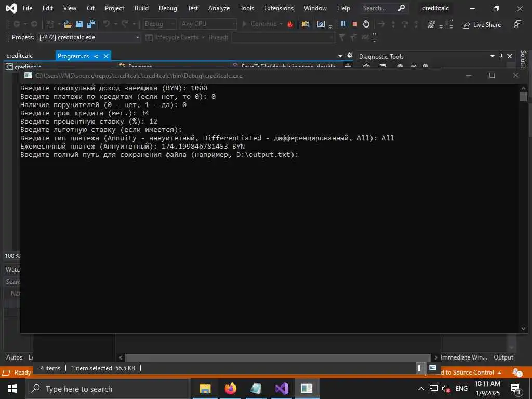Expand the open documents list dropdown arrow
Viewport: 532px width, 399px height.
[340, 56]
